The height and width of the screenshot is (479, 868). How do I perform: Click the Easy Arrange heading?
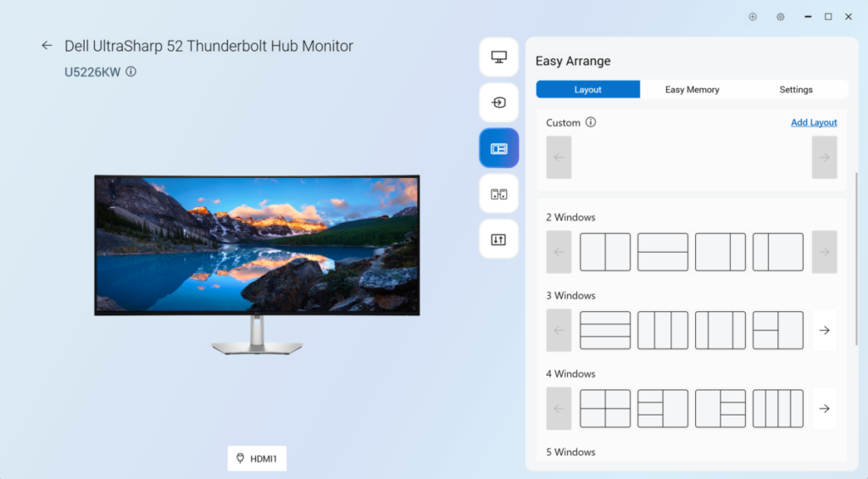[x=573, y=61]
